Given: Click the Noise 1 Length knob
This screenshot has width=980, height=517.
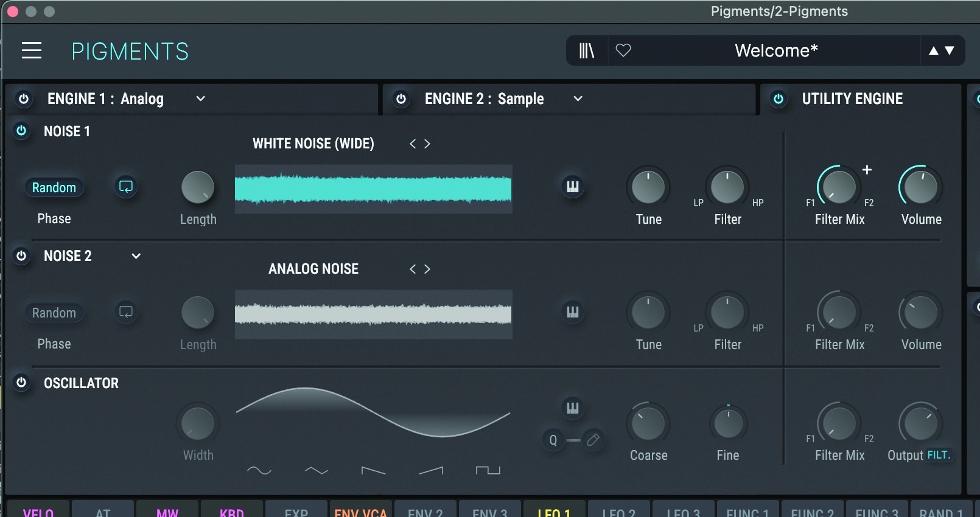Looking at the screenshot, I should [x=198, y=187].
